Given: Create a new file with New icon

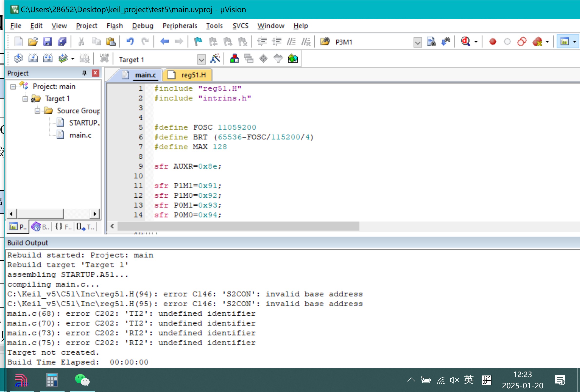Looking at the screenshot, I should (x=18, y=41).
